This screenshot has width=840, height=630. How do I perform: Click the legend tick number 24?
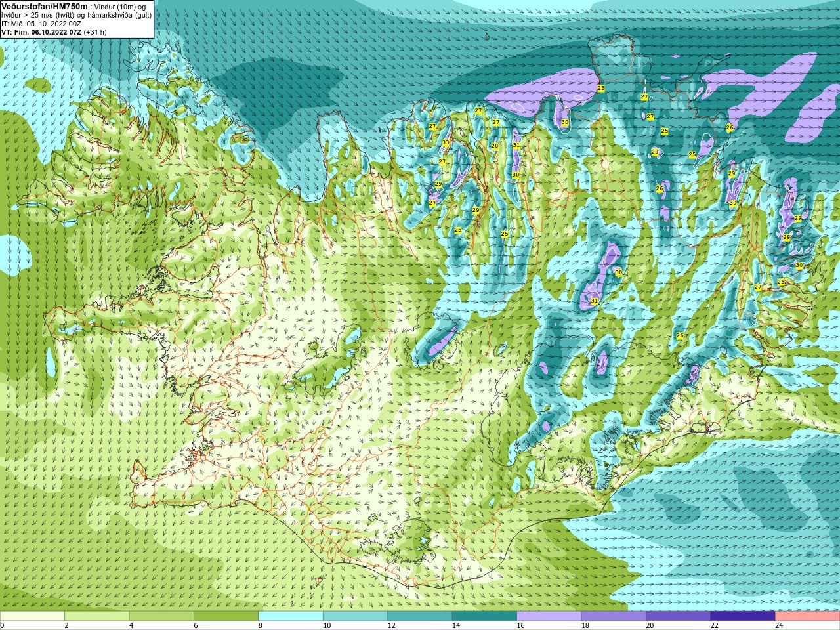[779, 625]
